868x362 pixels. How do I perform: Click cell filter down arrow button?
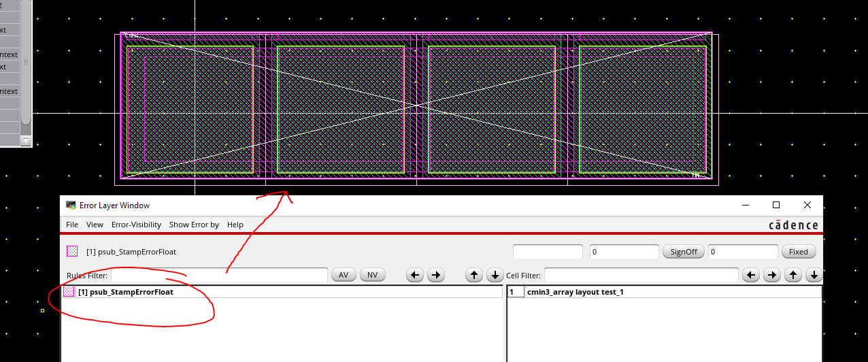point(813,275)
